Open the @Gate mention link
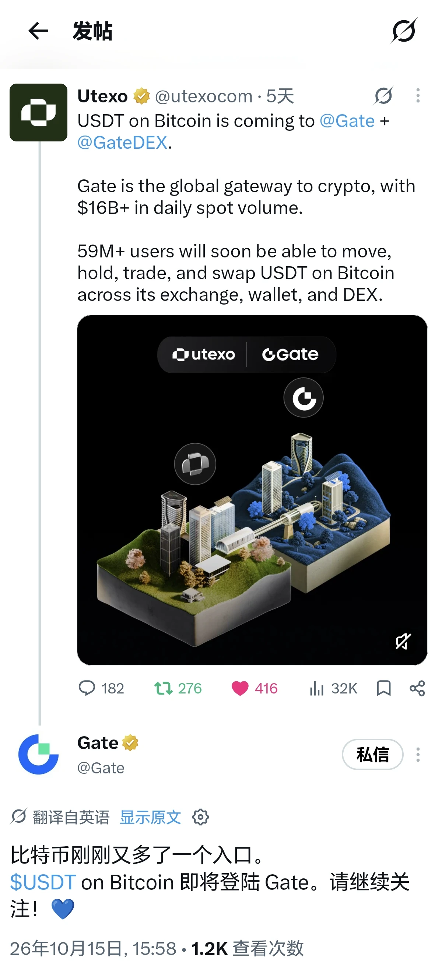 pyautogui.click(x=347, y=121)
